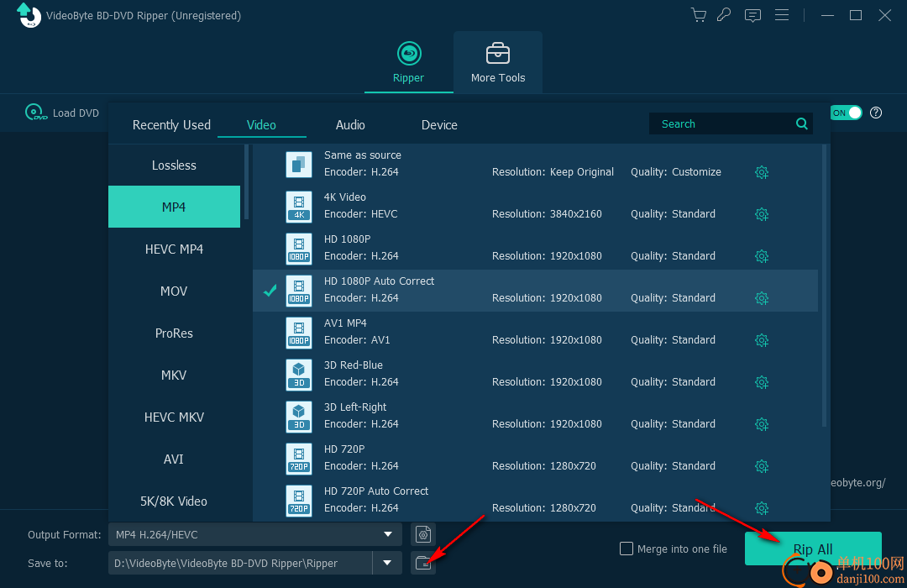
Task: Open settings gear for 4K Video
Action: [762, 214]
